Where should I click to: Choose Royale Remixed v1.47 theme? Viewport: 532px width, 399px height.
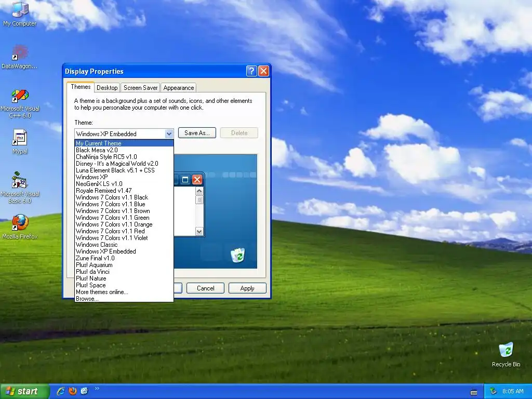[x=124, y=191]
